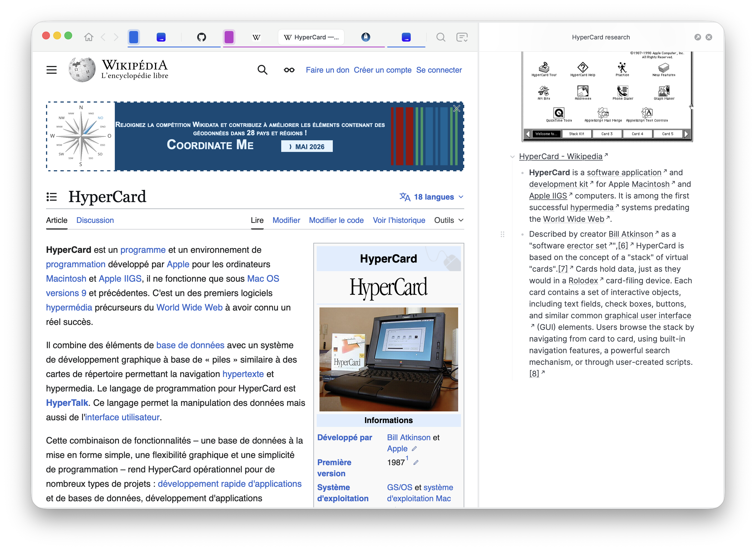Screen dimensions: 756x550
Task: Toggle the table of contents icon
Action: [x=52, y=197]
